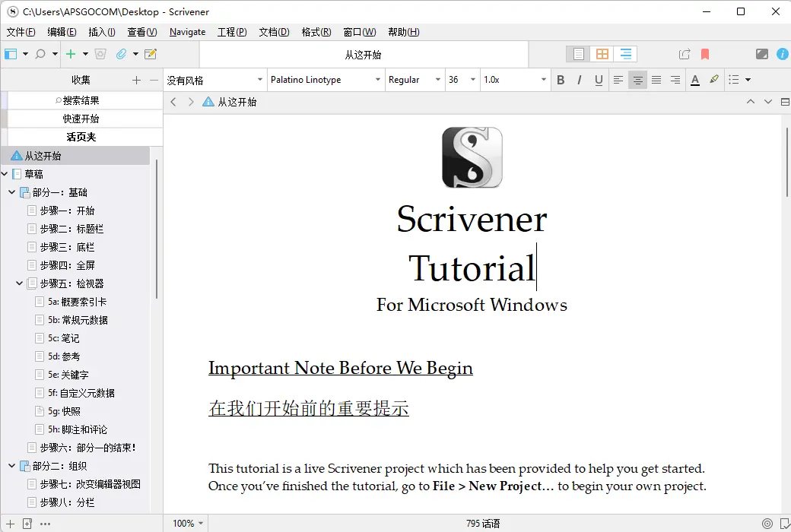Open the 1.0x line spacing dropdown
This screenshot has height=532, width=791.
click(515, 80)
